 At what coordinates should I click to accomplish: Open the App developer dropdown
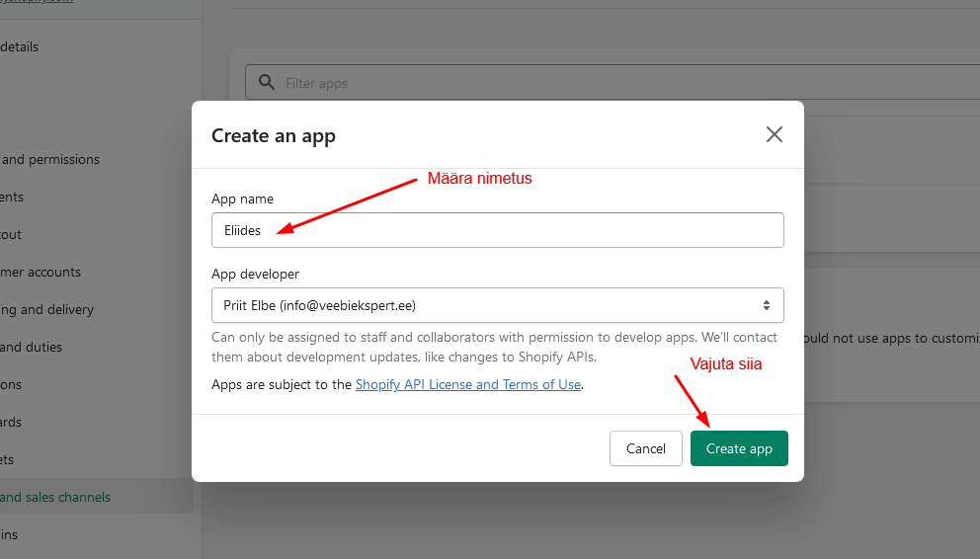pos(497,305)
